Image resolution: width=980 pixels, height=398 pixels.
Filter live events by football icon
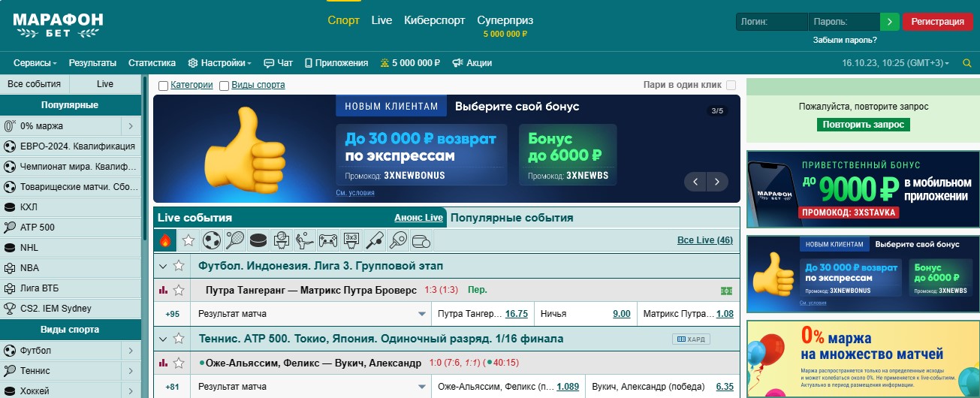click(x=212, y=240)
